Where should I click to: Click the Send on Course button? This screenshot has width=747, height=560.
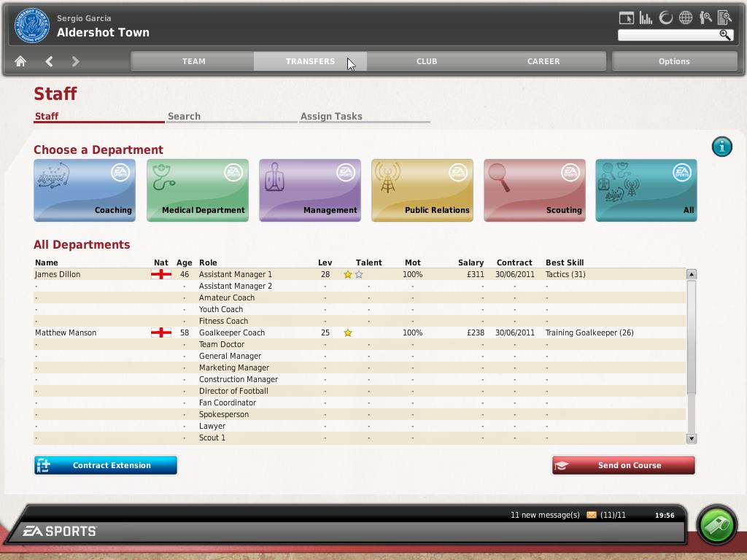(624, 465)
